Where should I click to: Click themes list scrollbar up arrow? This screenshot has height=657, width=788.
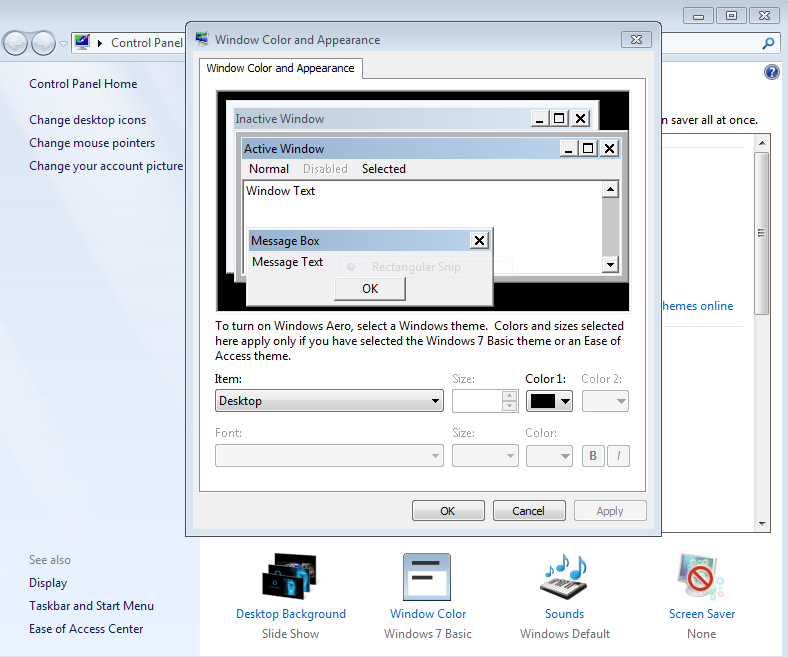click(x=762, y=143)
